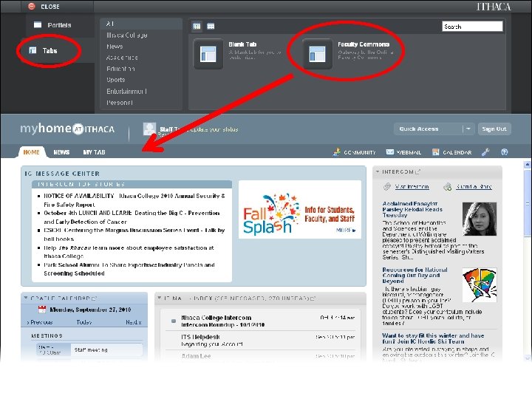This screenshot has height=399, width=532.
Task: Open the Acclaimed Essayist Reads Tuesday article
Action: tap(412, 209)
